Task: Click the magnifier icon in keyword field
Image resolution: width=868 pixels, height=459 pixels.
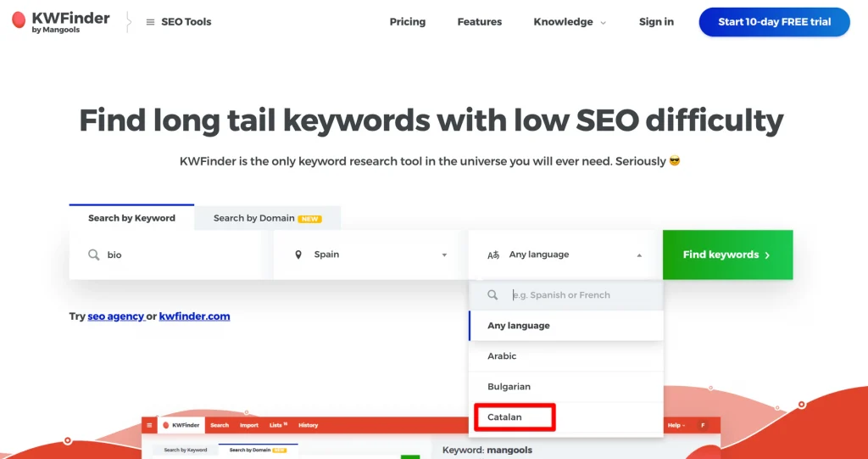Action: [x=94, y=255]
